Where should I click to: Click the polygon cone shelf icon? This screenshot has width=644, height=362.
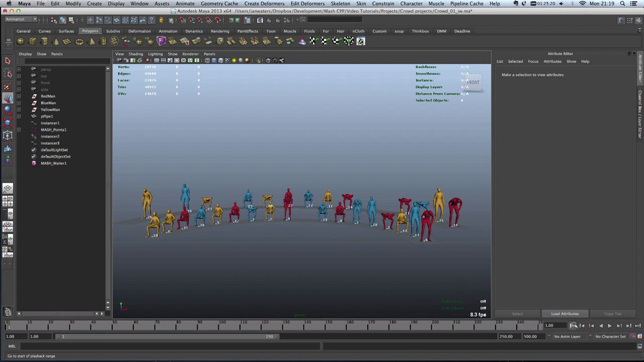point(56,41)
